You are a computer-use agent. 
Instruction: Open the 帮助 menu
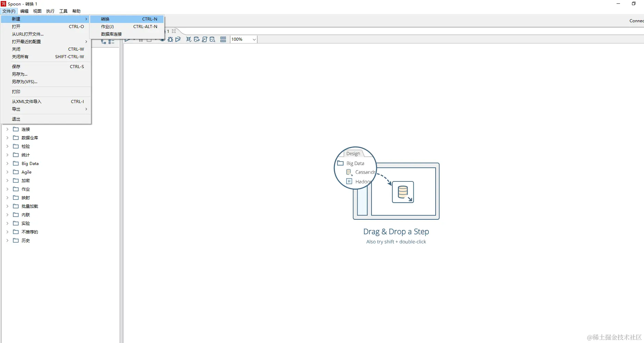pos(76,11)
